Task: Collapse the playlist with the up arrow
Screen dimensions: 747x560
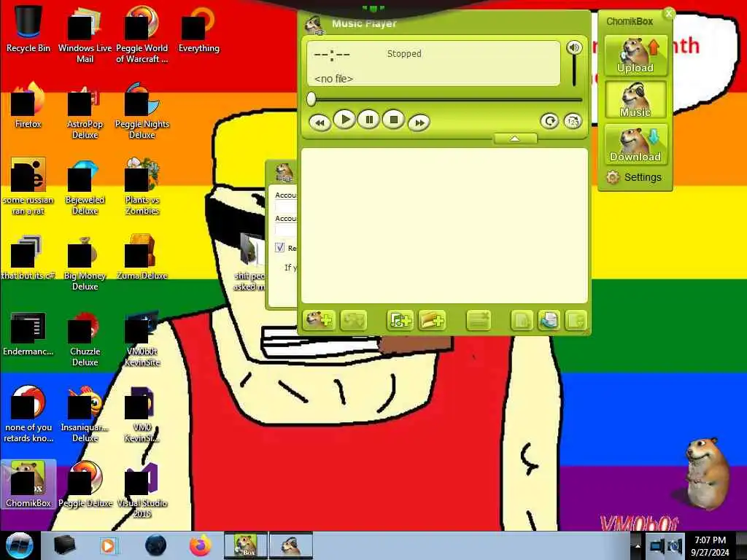Action: click(515, 139)
